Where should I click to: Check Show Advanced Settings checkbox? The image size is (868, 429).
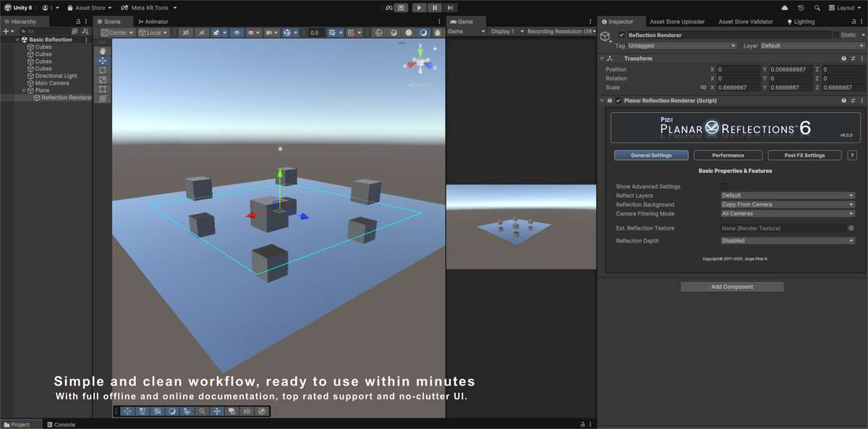coord(723,187)
